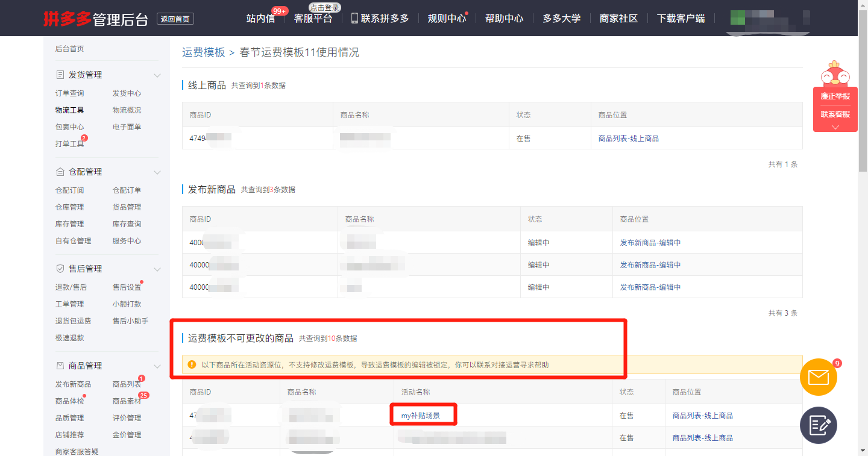This screenshot has width=868, height=456.
Task: Open 商品列表-线上商品 link in my补贴场景 row
Action: click(703, 416)
